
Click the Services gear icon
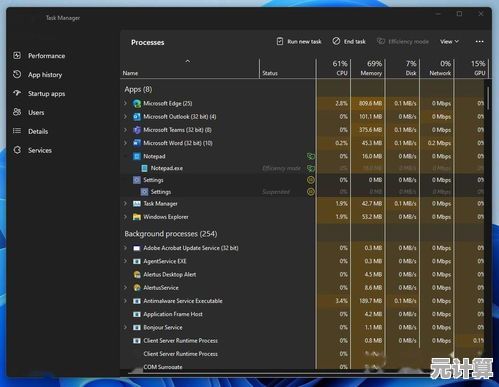click(17, 150)
